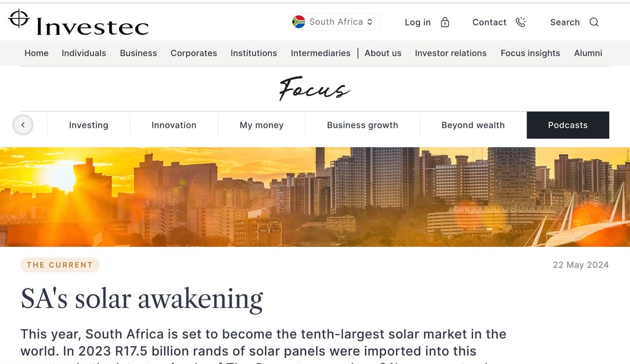Click the South Africa flag icon
This screenshot has height=364, width=630.
(x=298, y=22)
